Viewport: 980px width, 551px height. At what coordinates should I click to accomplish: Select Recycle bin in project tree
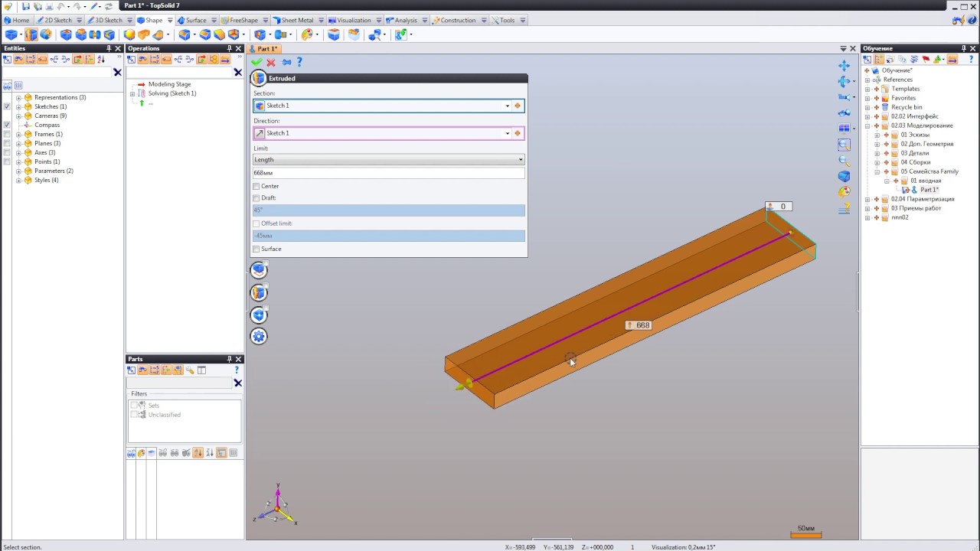coord(906,107)
